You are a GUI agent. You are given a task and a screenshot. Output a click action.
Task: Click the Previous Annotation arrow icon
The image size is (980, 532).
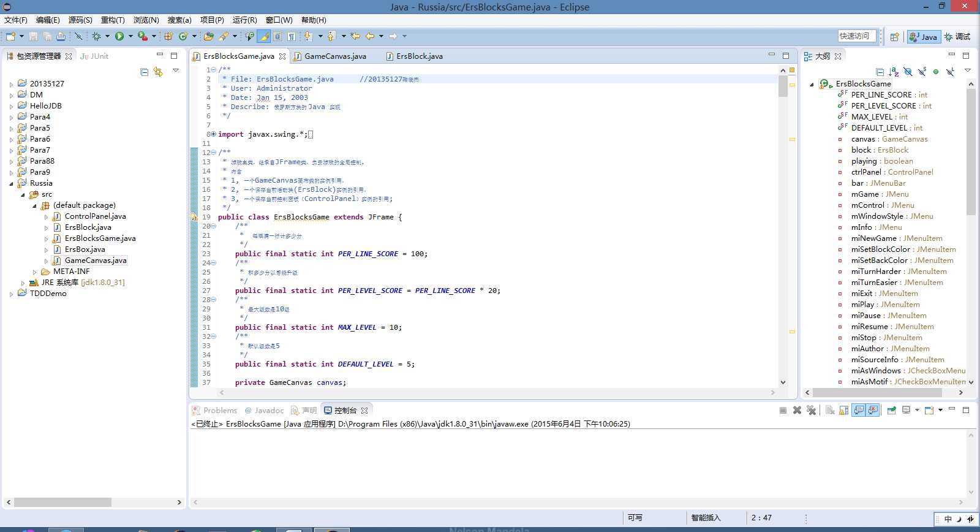331,37
